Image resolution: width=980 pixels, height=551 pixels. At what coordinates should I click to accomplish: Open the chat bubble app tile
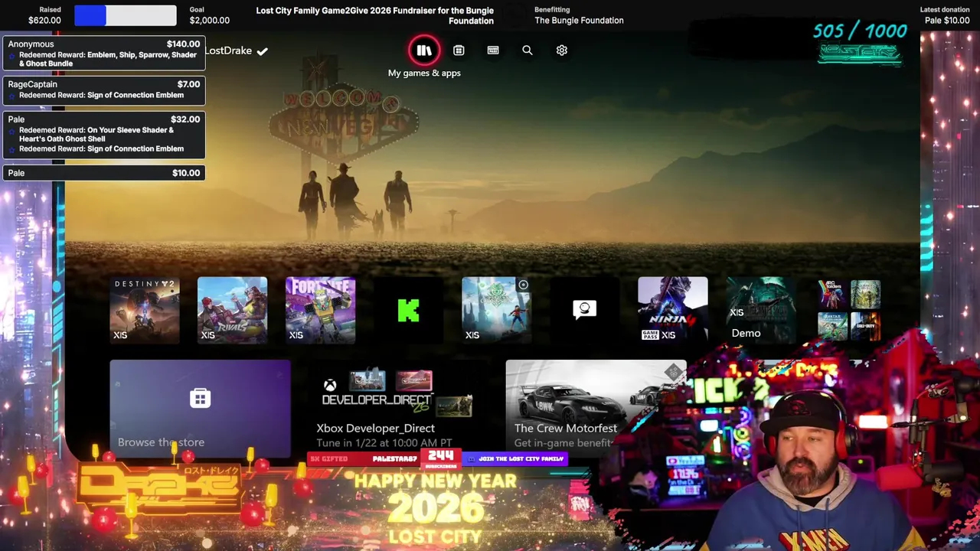coord(585,310)
